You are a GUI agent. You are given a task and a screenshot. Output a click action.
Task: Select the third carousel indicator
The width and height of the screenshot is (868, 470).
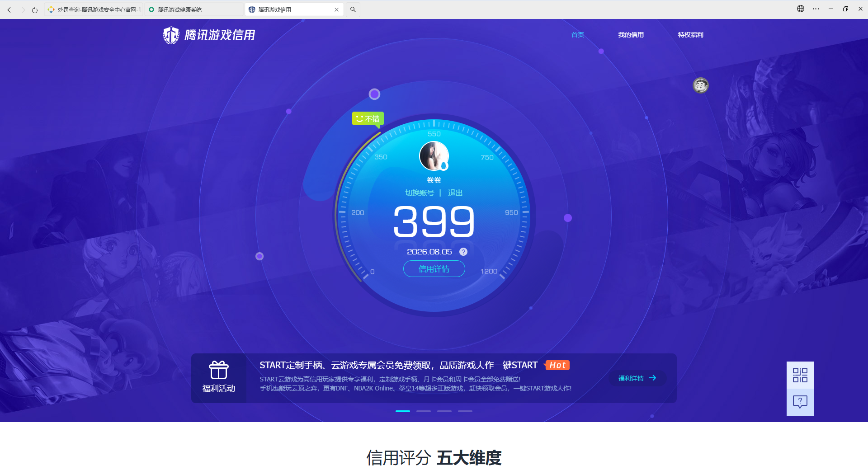pyautogui.click(x=444, y=411)
